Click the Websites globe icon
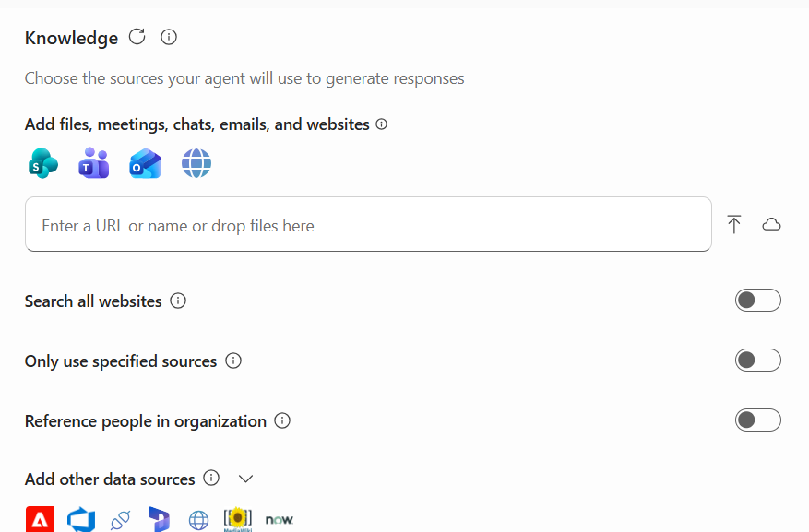This screenshot has width=809, height=532. point(196,163)
